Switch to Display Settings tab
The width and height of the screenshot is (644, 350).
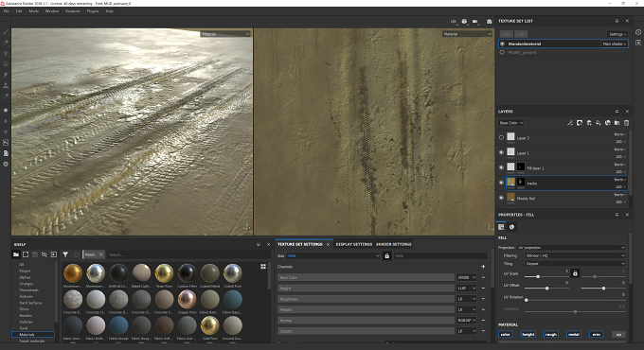click(353, 244)
